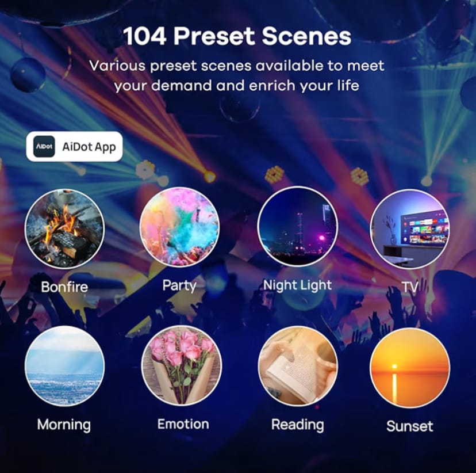Click the Sunset label text
This screenshot has width=476, height=473.
point(410,426)
